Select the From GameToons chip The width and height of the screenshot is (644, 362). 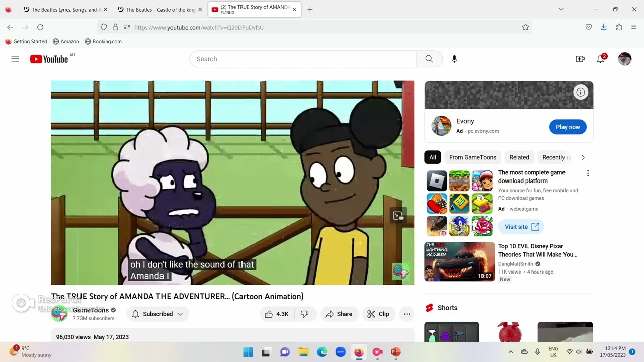pos(472,157)
